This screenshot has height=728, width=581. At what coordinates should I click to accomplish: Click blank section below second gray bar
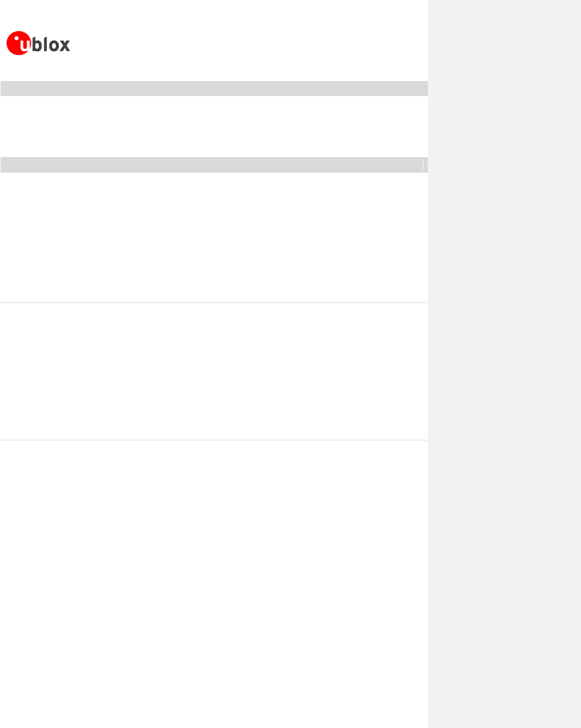click(x=214, y=237)
